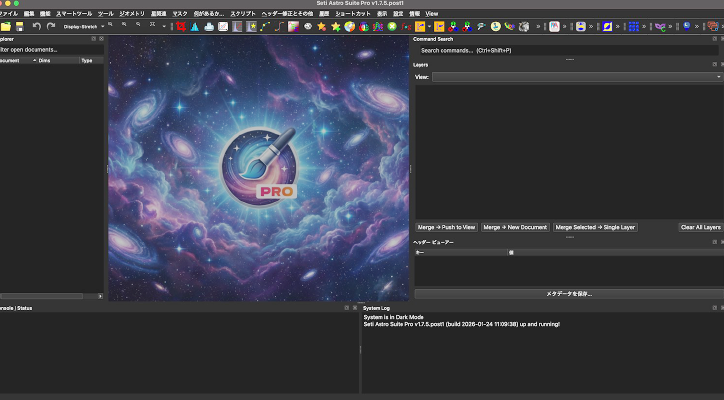Click the save disk icon in toolbar

[19, 26]
